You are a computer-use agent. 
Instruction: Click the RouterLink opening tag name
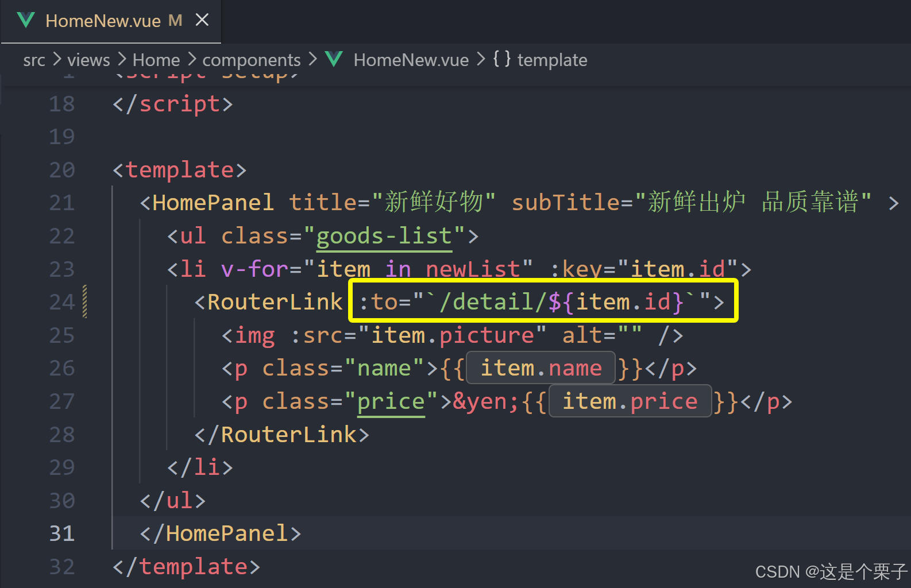[x=275, y=302]
